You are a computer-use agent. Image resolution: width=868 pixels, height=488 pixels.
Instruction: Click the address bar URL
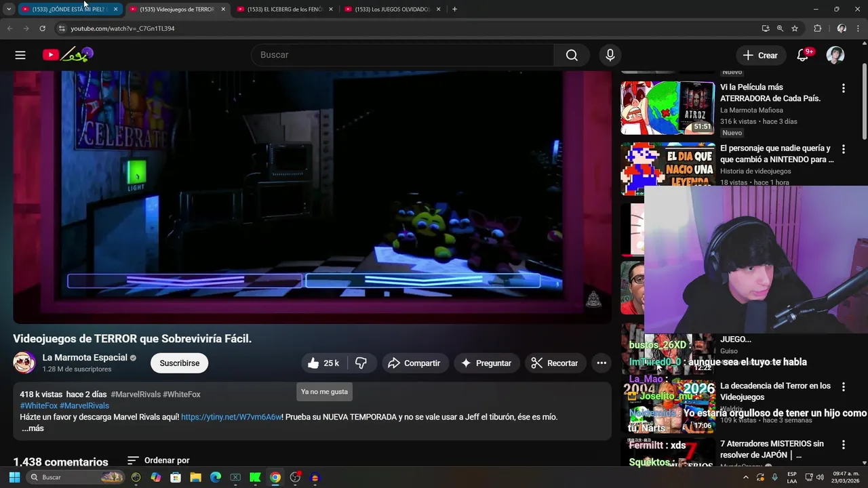tap(123, 28)
